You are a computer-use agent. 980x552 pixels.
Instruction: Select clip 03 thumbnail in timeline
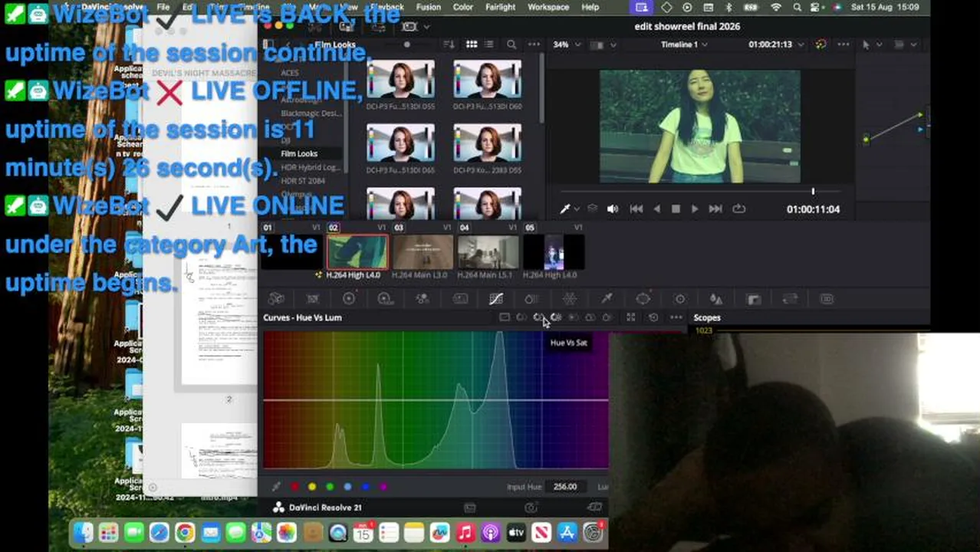423,253
